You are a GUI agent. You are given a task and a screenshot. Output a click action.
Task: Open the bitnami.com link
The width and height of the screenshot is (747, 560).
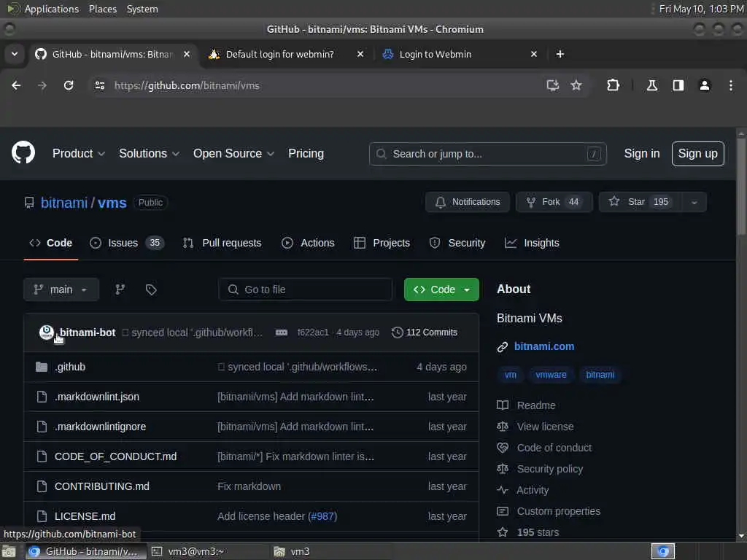544,346
